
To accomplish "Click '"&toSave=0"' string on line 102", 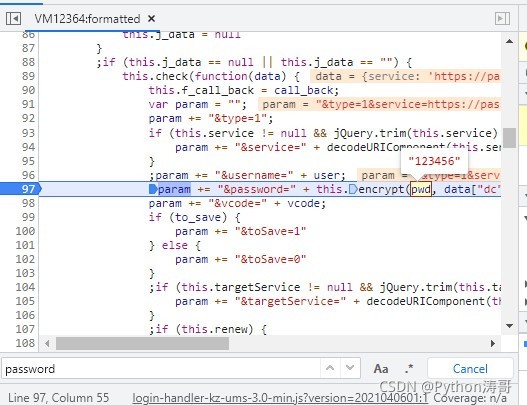I will click(x=271, y=259).
